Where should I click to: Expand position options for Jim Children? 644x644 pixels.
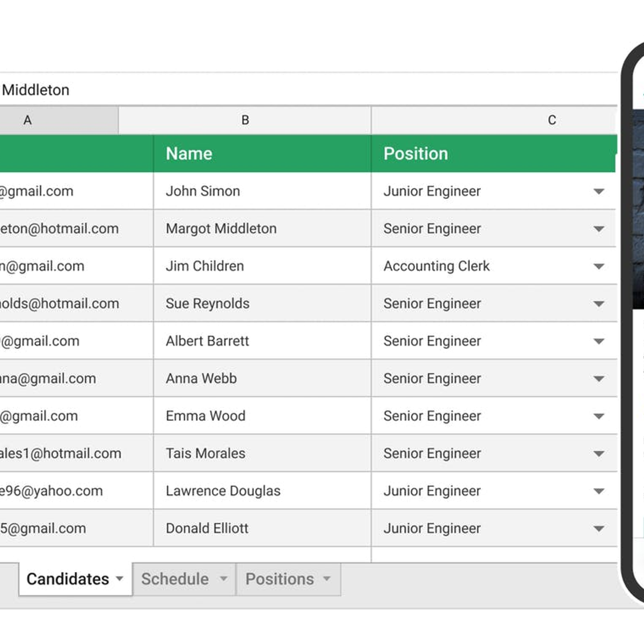[x=599, y=266]
